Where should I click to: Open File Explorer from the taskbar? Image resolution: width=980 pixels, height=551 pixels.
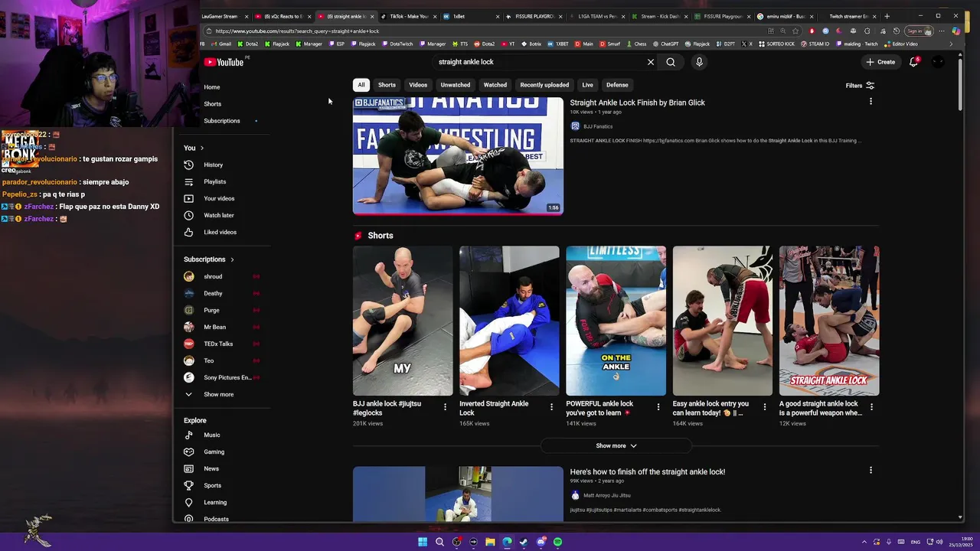pyautogui.click(x=490, y=542)
